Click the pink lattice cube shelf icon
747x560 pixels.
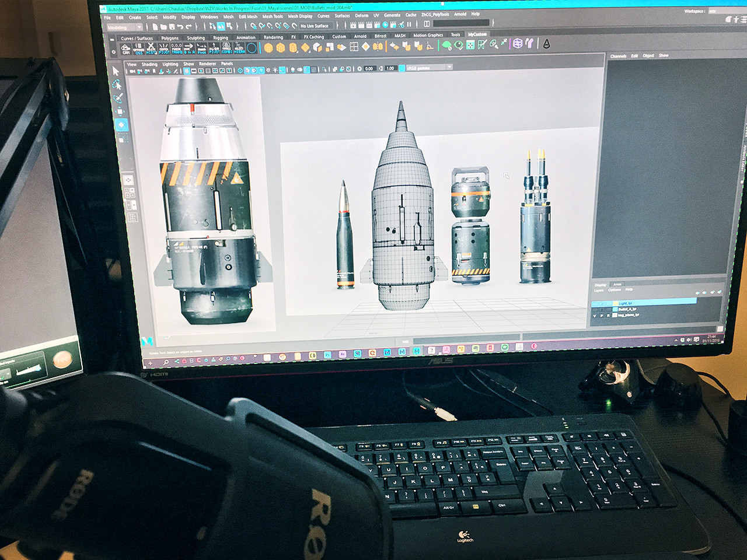pos(518,44)
